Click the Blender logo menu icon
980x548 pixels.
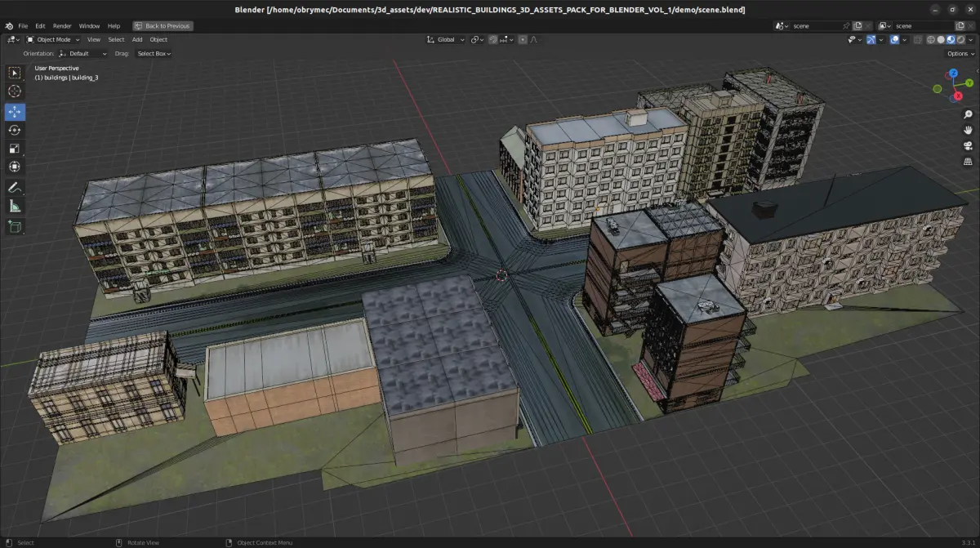pos(9,26)
